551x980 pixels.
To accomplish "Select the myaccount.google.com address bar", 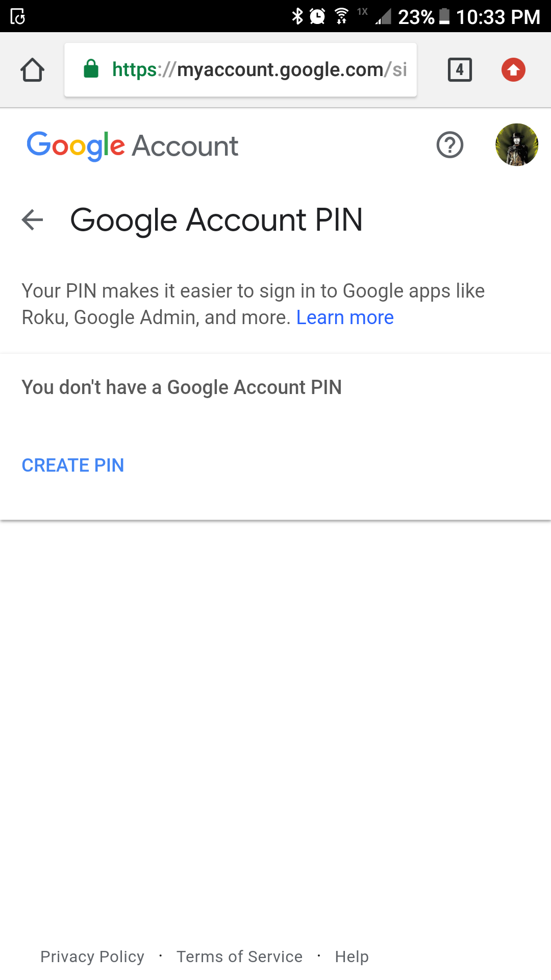I will click(x=240, y=70).
